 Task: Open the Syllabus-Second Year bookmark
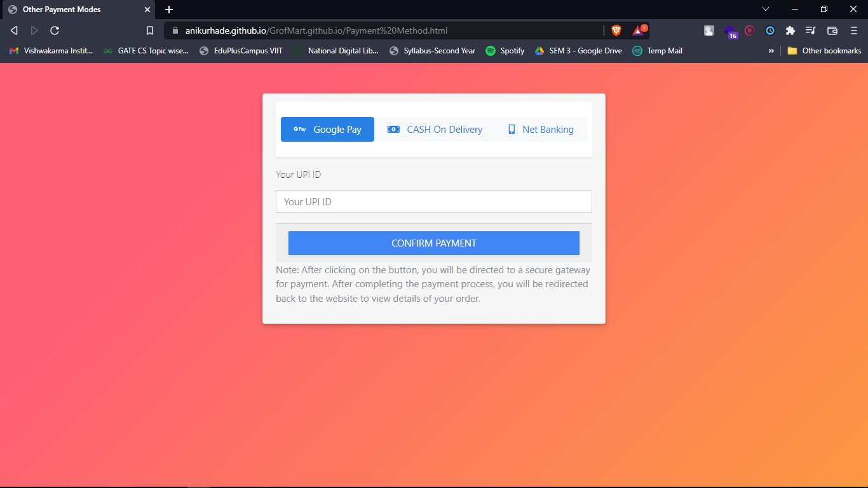coord(432,51)
